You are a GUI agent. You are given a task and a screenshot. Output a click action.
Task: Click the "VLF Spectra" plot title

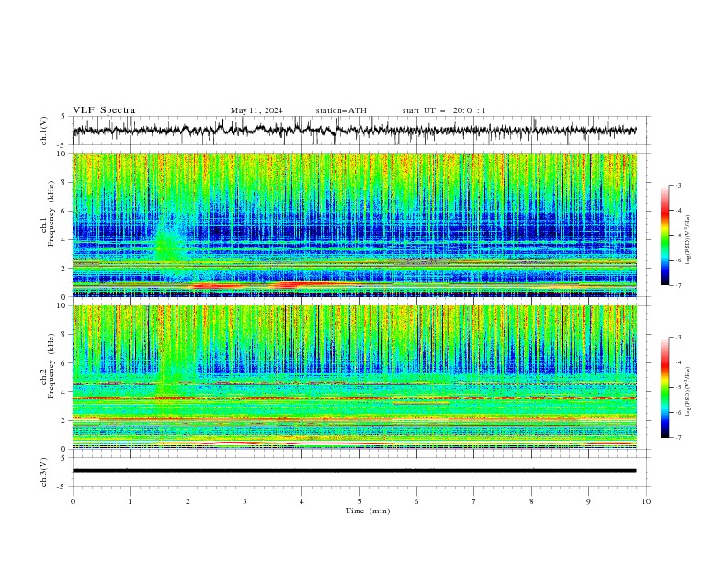[104, 110]
